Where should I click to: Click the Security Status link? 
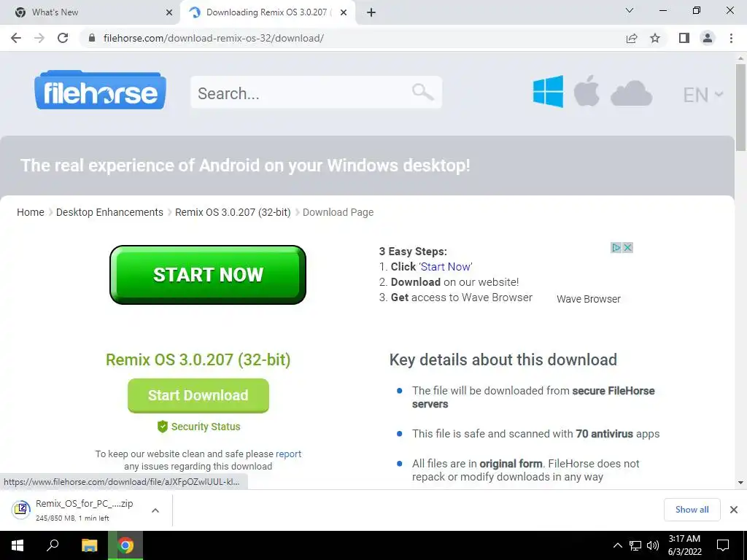coord(199,427)
